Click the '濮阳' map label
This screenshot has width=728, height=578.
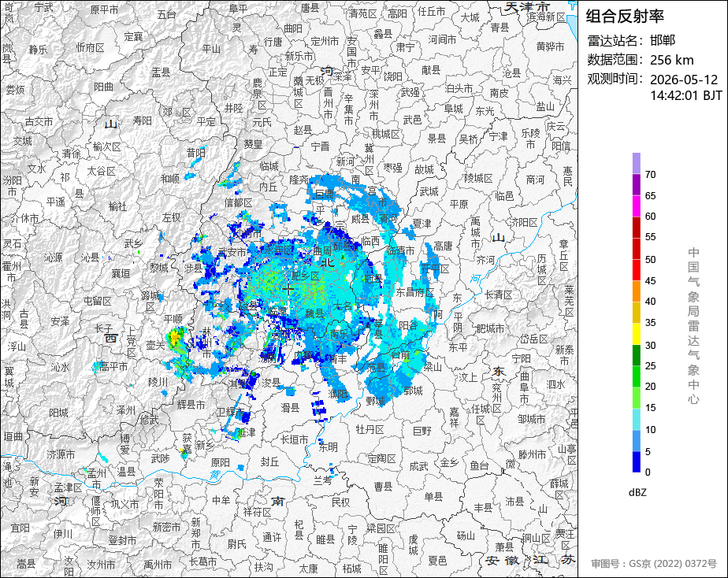click(338, 395)
